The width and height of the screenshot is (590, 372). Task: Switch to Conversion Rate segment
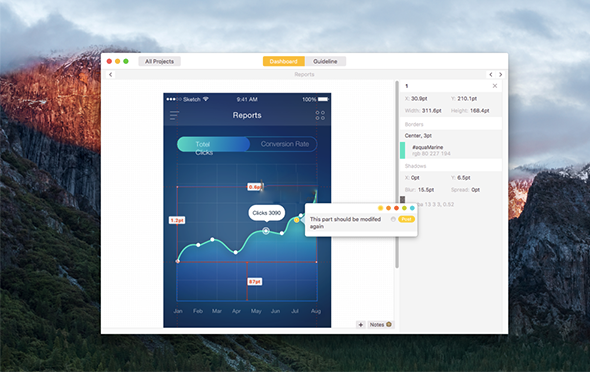click(284, 144)
